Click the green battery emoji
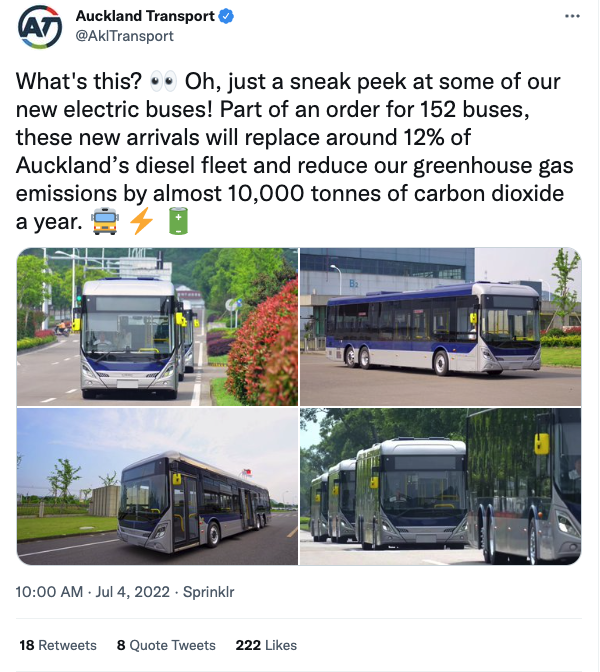600x672 pixels. pyautogui.click(x=177, y=221)
